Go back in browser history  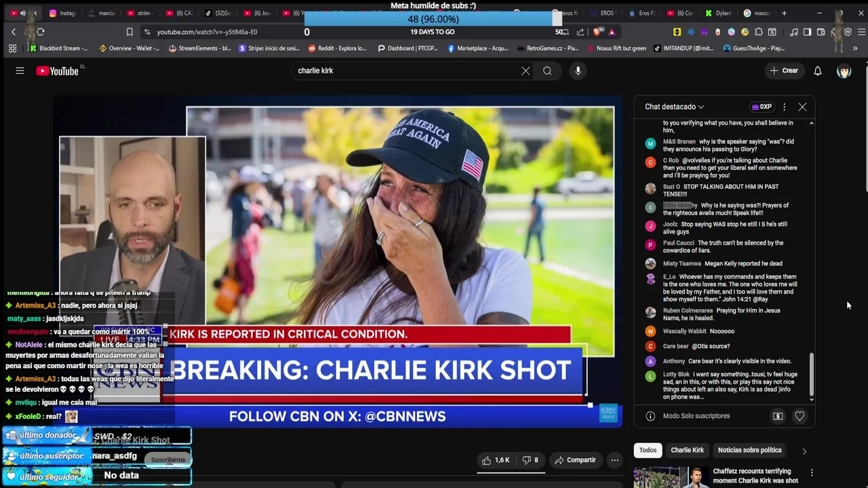[13, 32]
